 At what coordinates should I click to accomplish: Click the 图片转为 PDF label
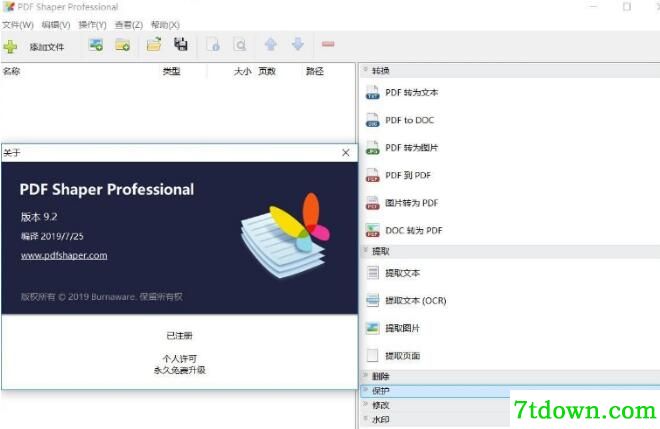tap(412, 203)
